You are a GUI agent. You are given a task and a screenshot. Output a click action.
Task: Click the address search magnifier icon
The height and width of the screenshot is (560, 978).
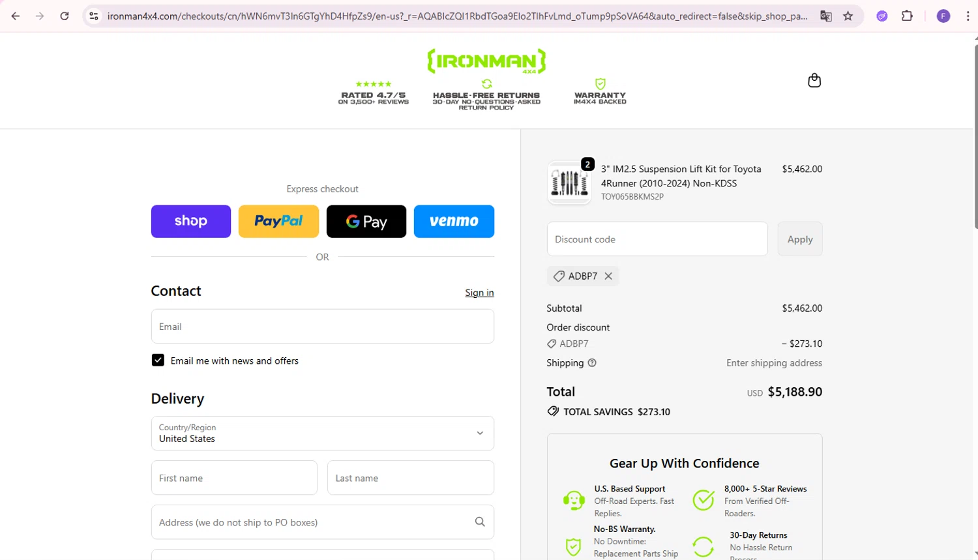point(480,522)
